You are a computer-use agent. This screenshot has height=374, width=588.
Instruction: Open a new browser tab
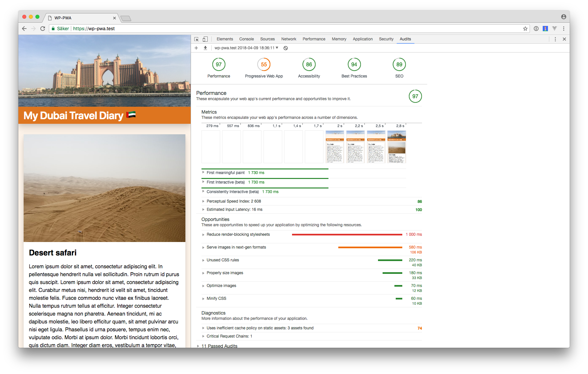coord(126,18)
